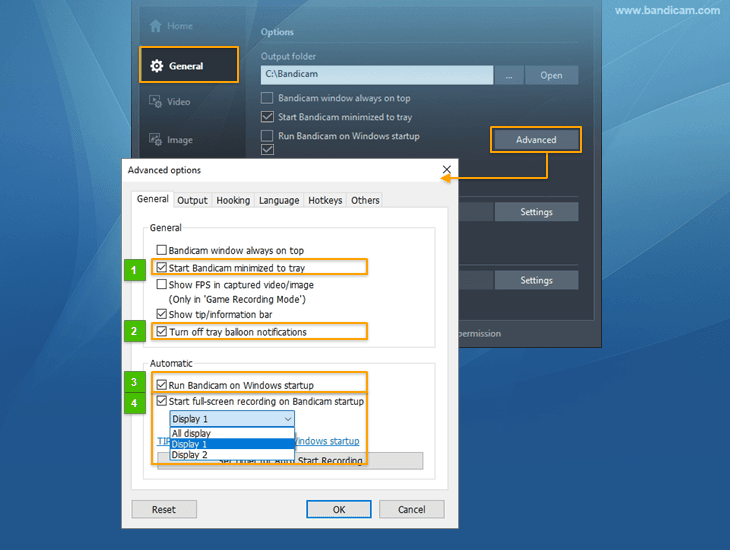Select the General gear item in sidebar

pos(189,66)
